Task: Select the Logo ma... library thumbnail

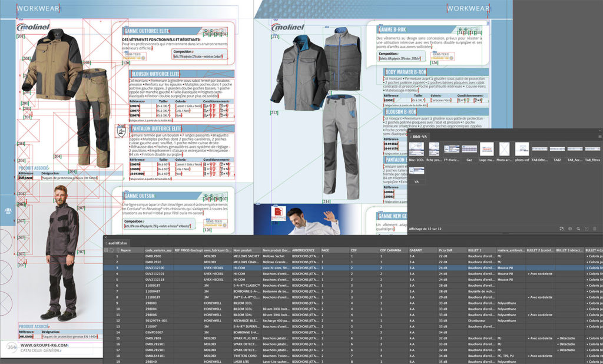Action: [x=486, y=149]
